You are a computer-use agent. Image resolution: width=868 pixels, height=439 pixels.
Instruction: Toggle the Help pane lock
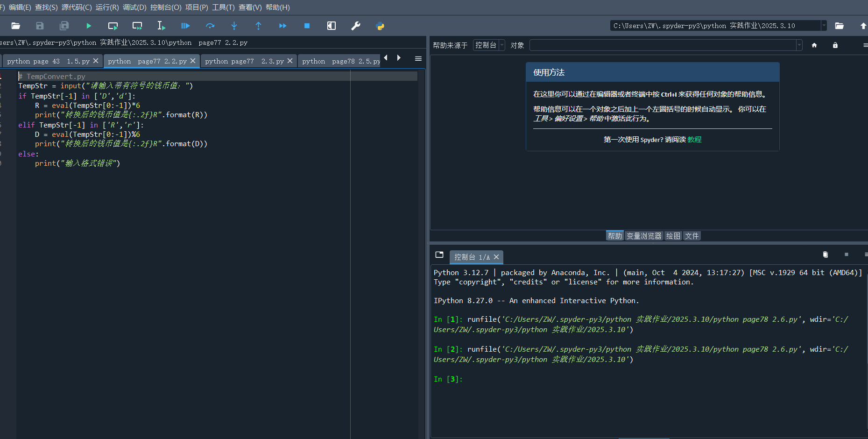(x=835, y=45)
